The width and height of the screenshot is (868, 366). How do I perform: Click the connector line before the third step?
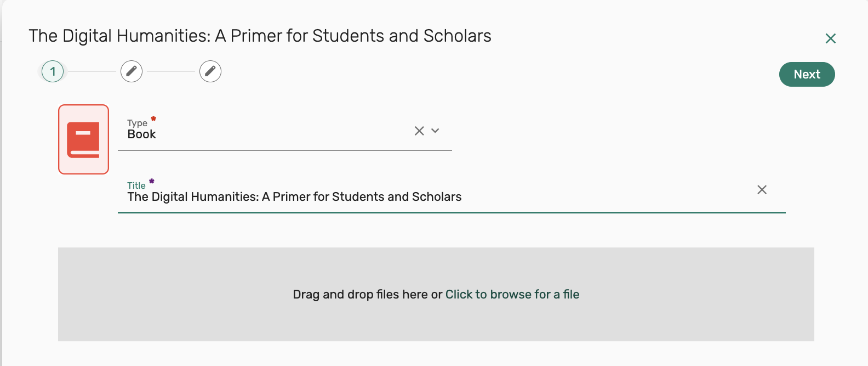coord(171,71)
